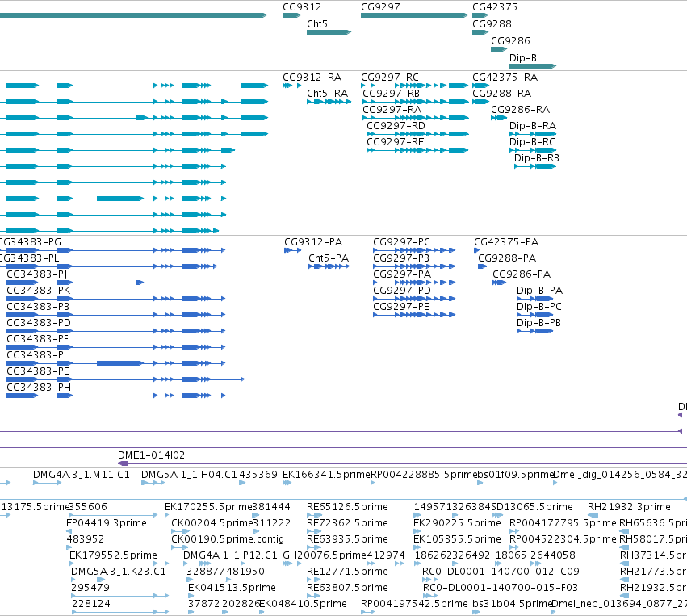Click the CG9312 gene label

click(302, 7)
